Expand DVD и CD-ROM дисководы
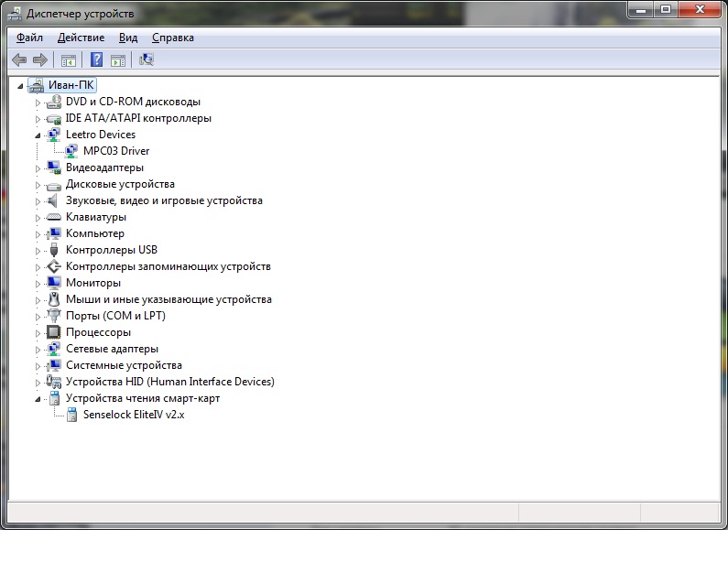 [x=38, y=103]
